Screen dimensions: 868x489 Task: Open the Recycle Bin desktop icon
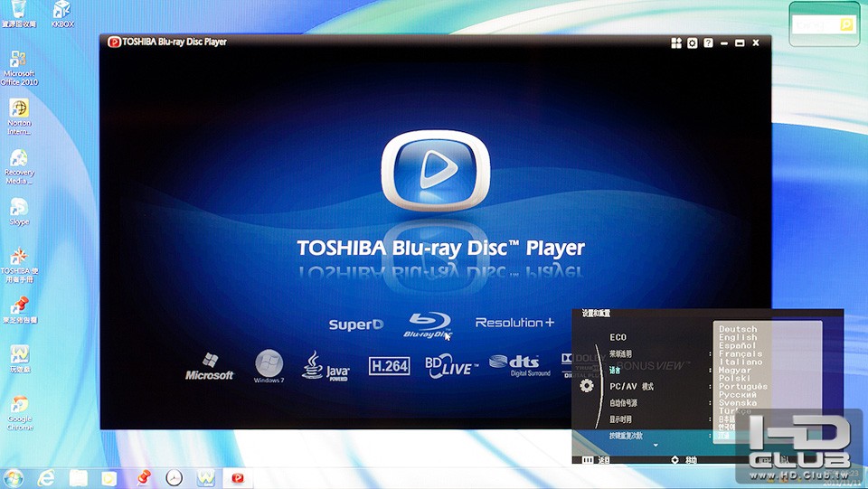[19, 14]
